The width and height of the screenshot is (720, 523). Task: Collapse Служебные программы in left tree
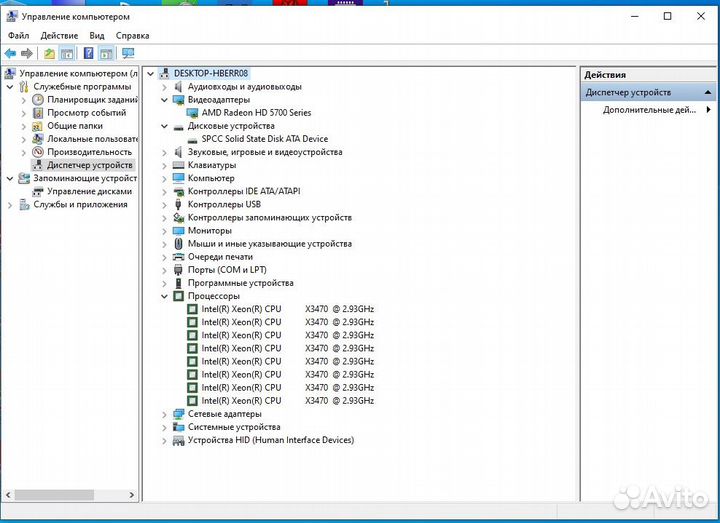[x=10, y=87]
